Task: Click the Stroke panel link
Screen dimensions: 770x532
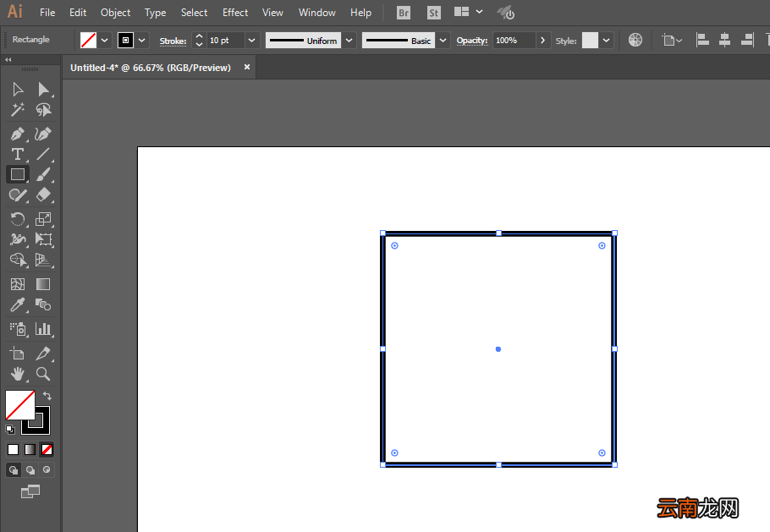Action: [173, 41]
